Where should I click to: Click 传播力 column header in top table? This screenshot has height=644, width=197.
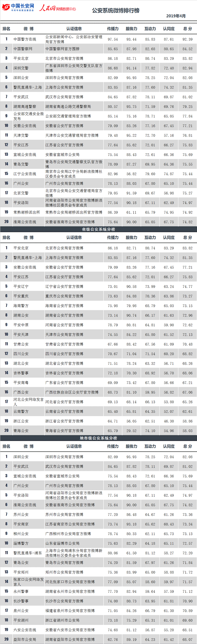point(112,29)
